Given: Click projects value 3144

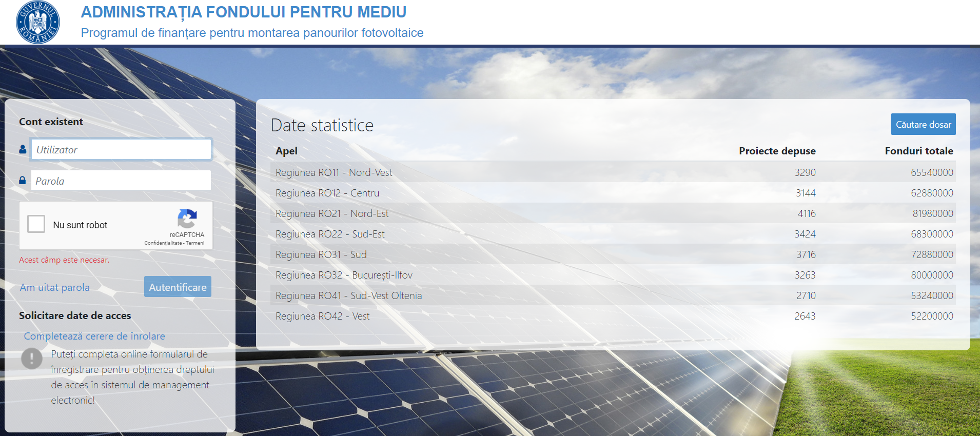Looking at the screenshot, I should tap(806, 193).
